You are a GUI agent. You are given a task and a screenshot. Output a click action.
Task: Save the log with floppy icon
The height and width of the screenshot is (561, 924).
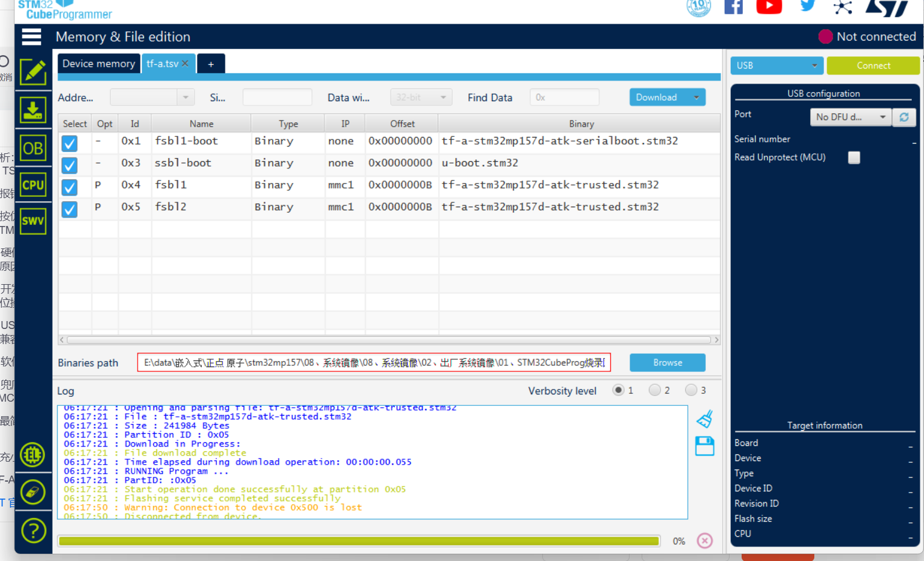tap(705, 446)
